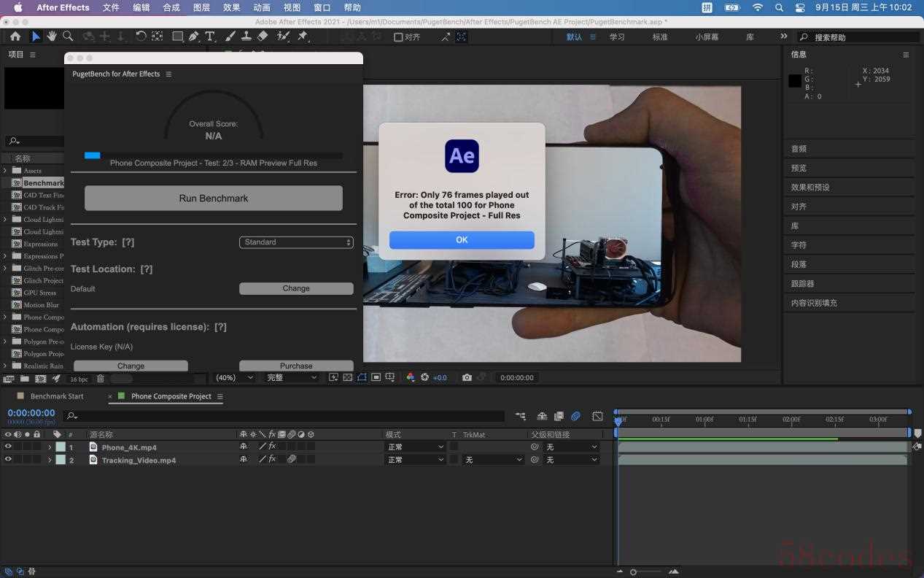This screenshot has width=924, height=578.
Task: Open PugetBench panel hamburger menu
Action: click(x=168, y=74)
